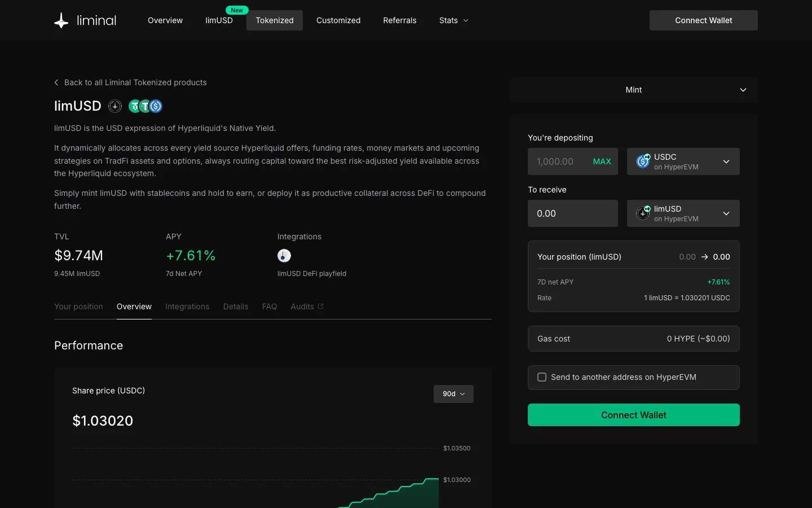Click the USDC coin icon in deposit selector
Screen dimensions: 812x508
click(643, 161)
